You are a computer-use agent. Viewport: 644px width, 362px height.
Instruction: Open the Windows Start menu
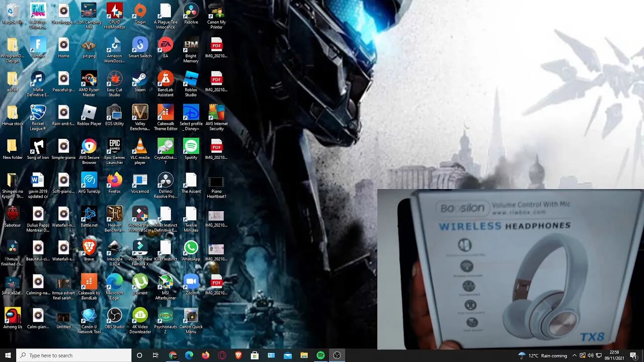click(x=8, y=355)
